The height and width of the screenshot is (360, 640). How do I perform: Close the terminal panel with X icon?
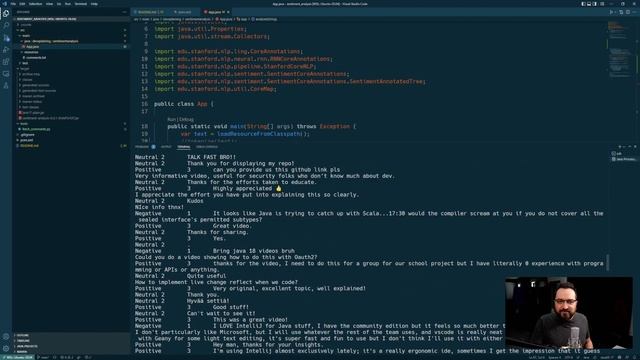[x=635, y=147]
